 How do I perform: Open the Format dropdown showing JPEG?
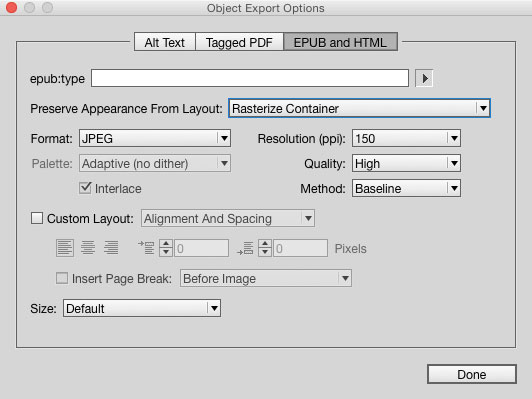click(155, 138)
